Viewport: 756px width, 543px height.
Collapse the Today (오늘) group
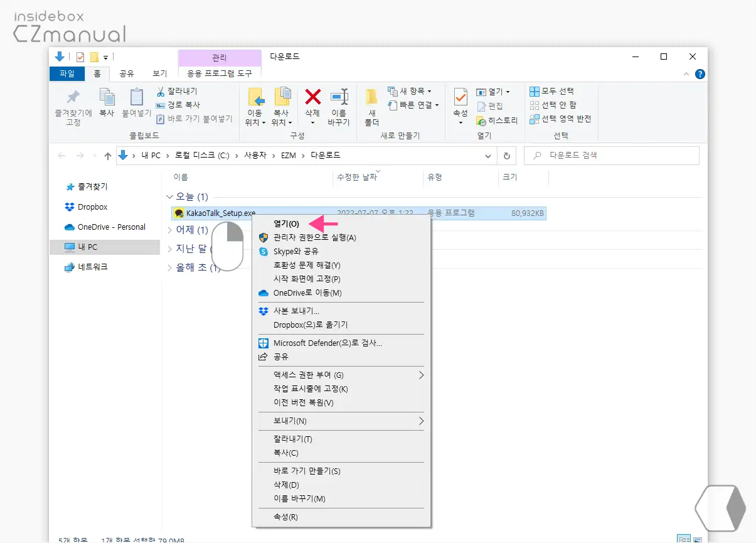tap(169, 197)
